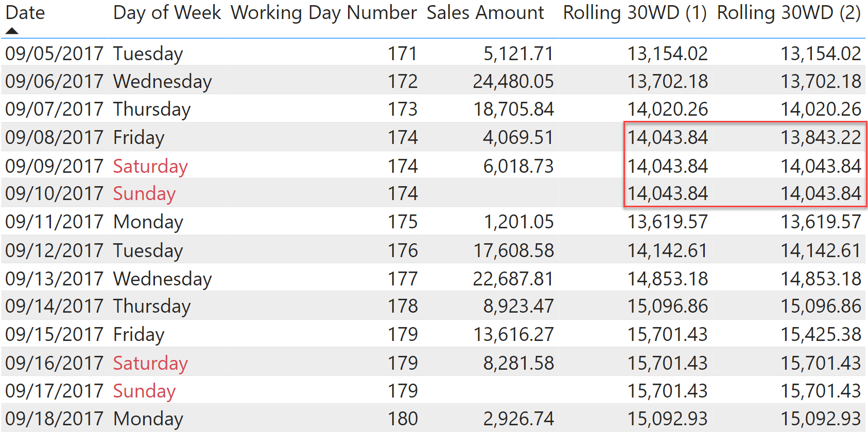Sort by the Day of Week column header
Viewport: 868px width, 433px height.
click(x=167, y=12)
